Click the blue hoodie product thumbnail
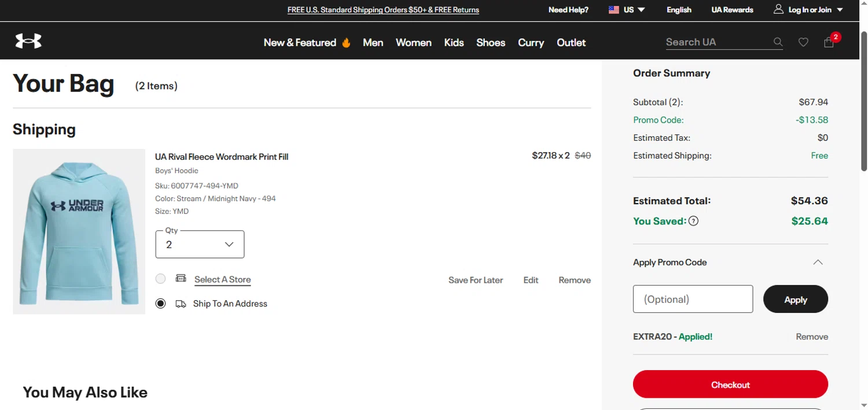The image size is (868, 410). (x=79, y=231)
